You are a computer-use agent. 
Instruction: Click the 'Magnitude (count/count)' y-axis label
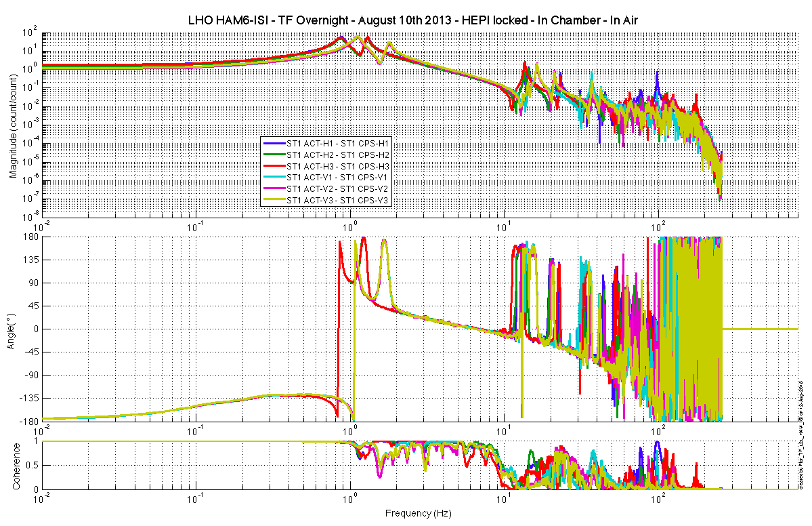(x=14, y=126)
